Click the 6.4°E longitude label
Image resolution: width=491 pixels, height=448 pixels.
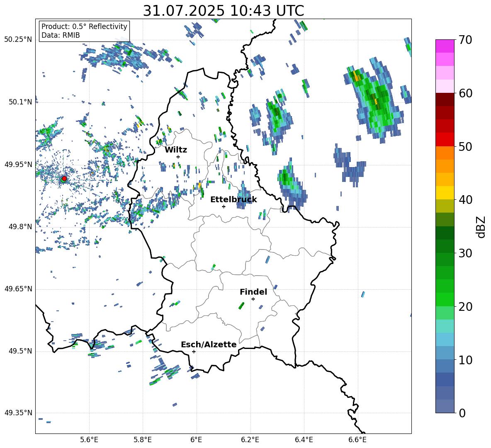point(304,440)
